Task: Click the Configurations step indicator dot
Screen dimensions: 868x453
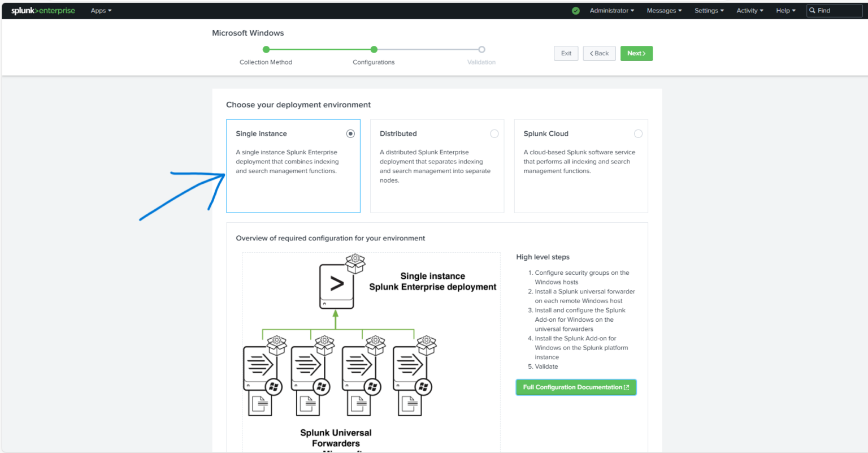Action: point(374,49)
